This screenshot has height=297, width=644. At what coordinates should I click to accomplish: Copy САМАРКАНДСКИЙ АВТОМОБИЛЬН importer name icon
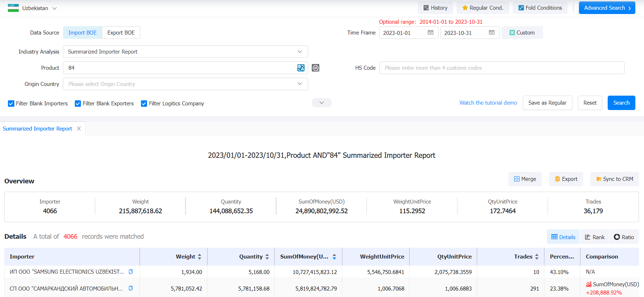[x=131, y=288]
